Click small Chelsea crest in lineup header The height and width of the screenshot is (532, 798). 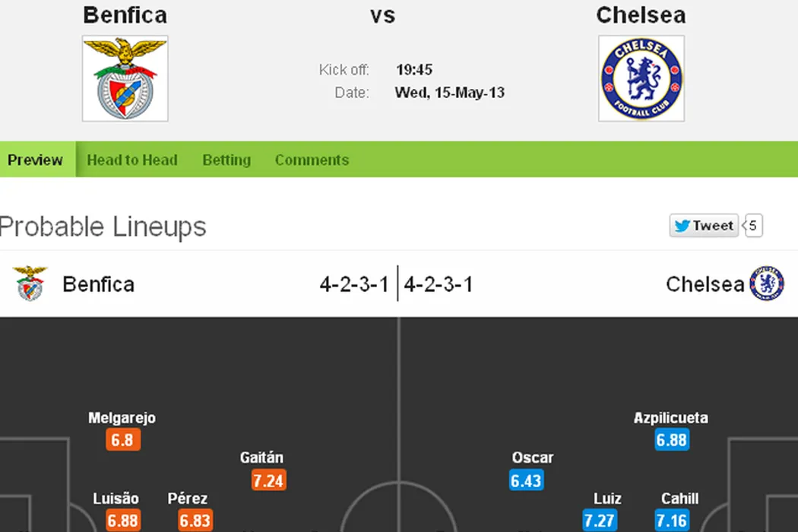pyautogui.click(x=766, y=283)
